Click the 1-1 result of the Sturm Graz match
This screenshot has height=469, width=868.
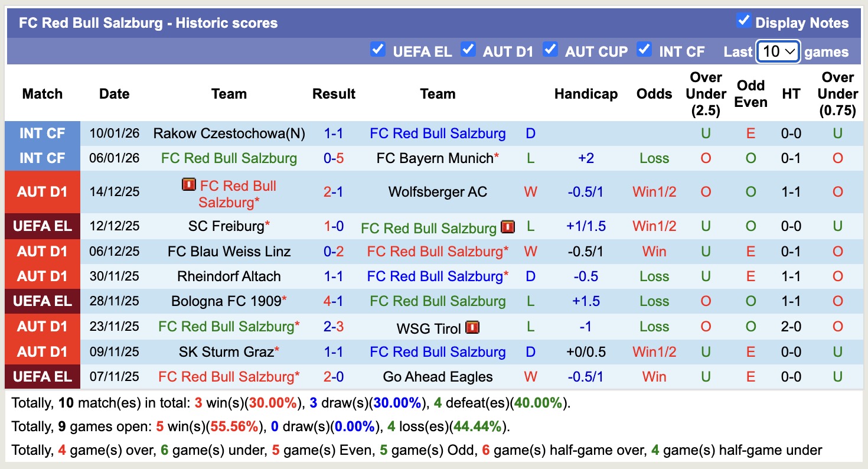pos(334,351)
